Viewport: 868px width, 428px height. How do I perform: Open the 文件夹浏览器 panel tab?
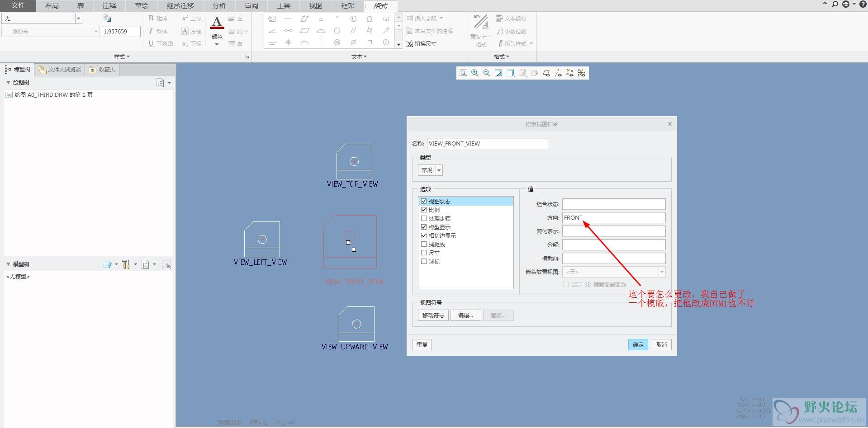[60, 70]
